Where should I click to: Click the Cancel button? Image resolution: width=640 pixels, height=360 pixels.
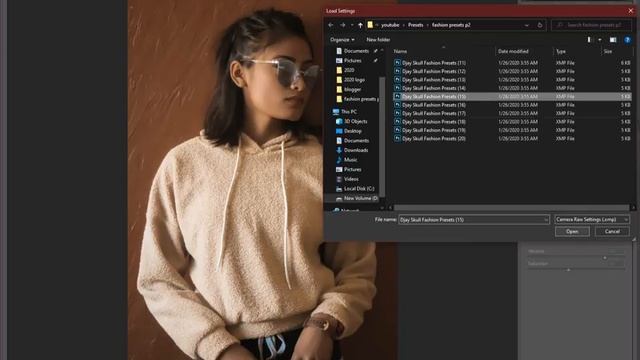[612, 231]
